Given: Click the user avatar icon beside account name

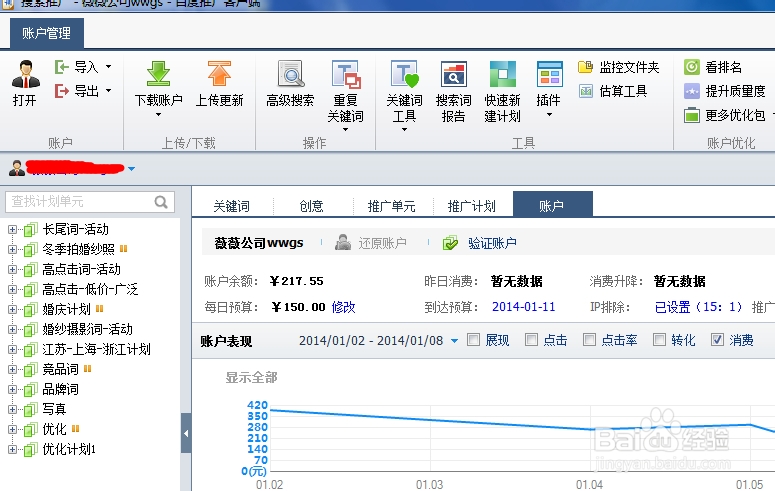Looking at the screenshot, I should tap(16, 168).
